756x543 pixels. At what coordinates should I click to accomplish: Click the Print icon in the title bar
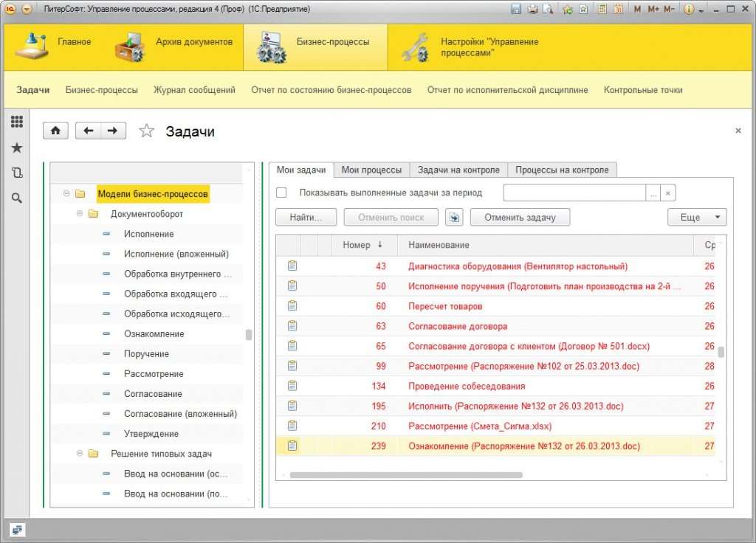point(532,9)
